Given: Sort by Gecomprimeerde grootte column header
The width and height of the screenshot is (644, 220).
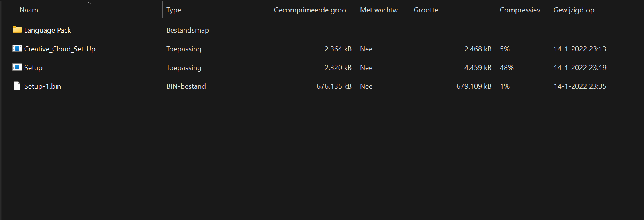Looking at the screenshot, I should [x=312, y=10].
